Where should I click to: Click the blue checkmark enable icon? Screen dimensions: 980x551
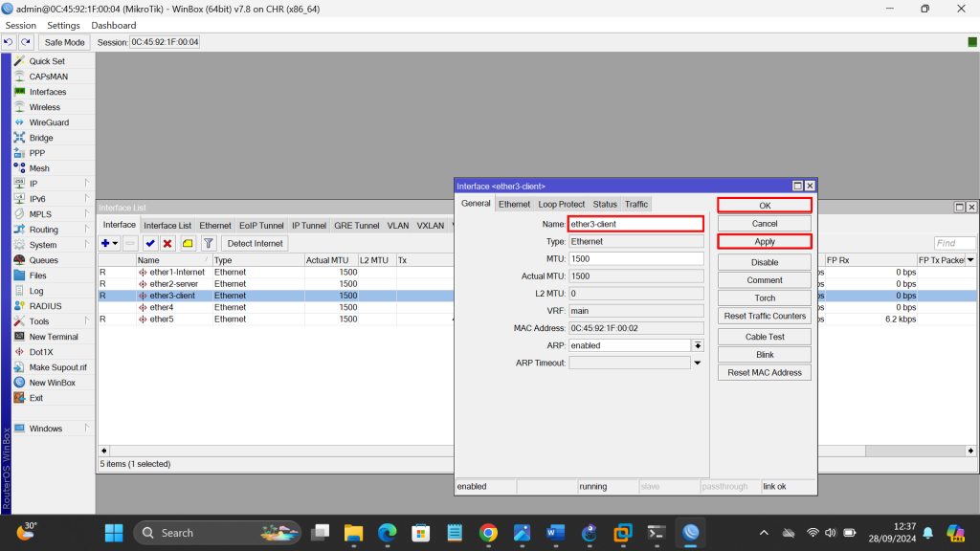[150, 244]
